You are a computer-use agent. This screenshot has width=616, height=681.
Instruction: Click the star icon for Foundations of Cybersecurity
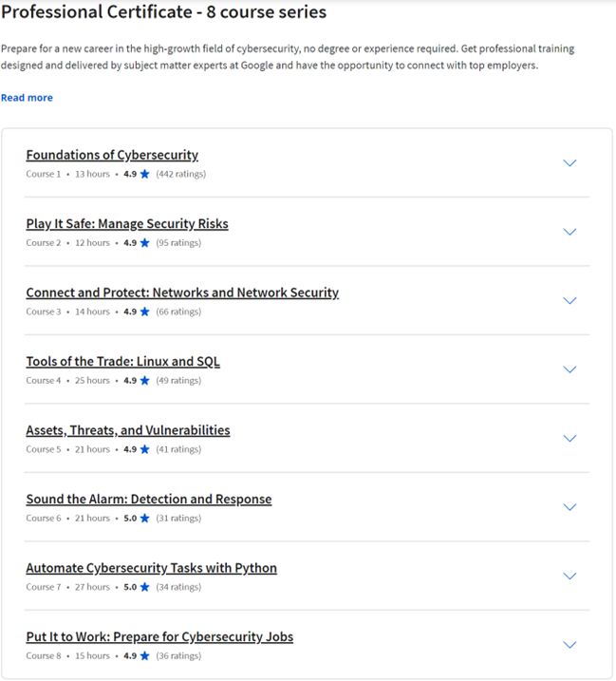click(145, 174)
